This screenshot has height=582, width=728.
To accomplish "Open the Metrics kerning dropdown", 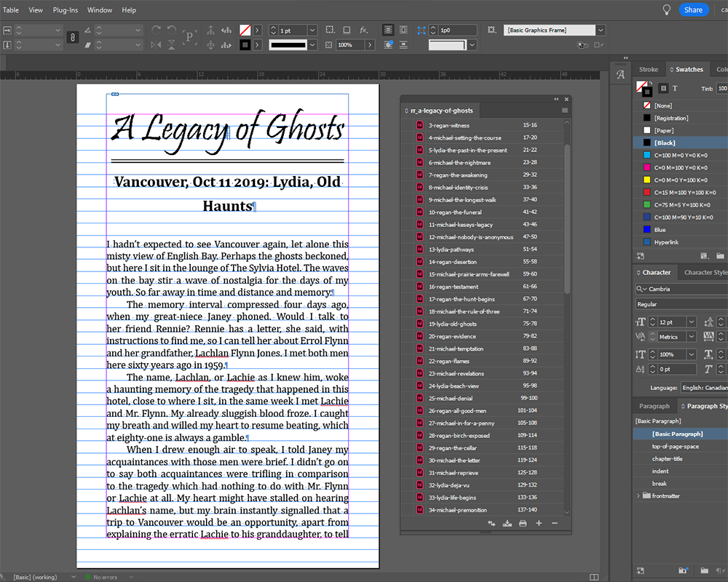I will coord(692,337).
